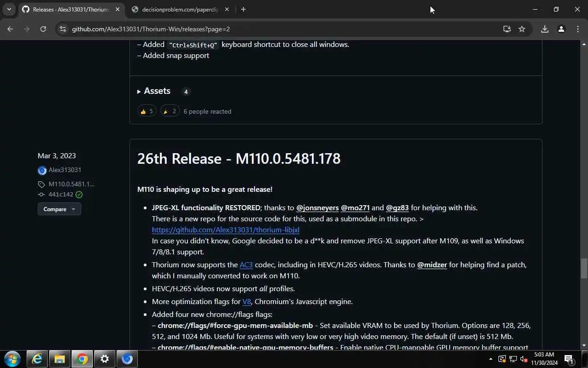This screenshot has width=588, height=368.
Task: Go forward to next page
Action: [27, 29]
